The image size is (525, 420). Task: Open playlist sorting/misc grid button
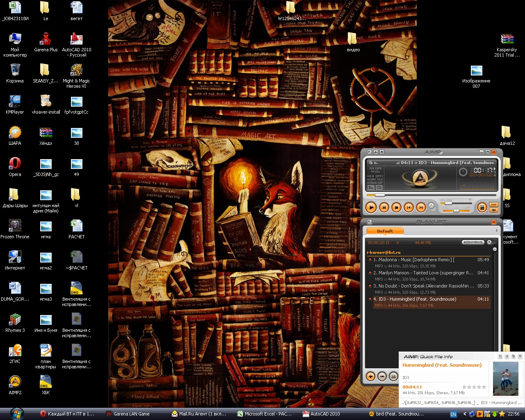[x=393, y=376]
